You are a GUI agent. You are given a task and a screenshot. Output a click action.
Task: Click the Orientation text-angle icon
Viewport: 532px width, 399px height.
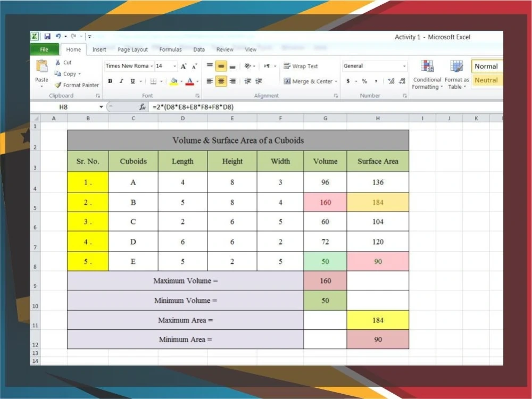(x=248, y=66)
